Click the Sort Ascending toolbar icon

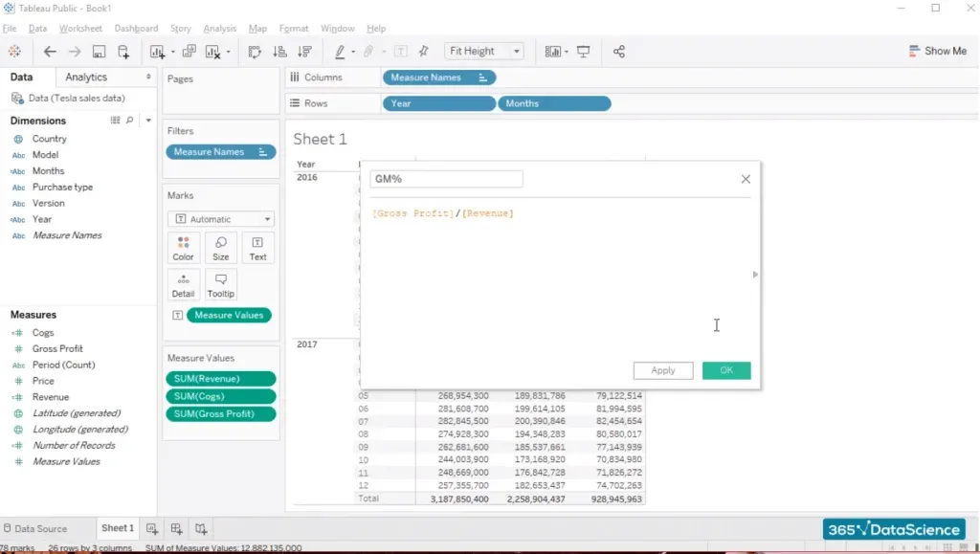pyautogui.click(x=280, y=52)
